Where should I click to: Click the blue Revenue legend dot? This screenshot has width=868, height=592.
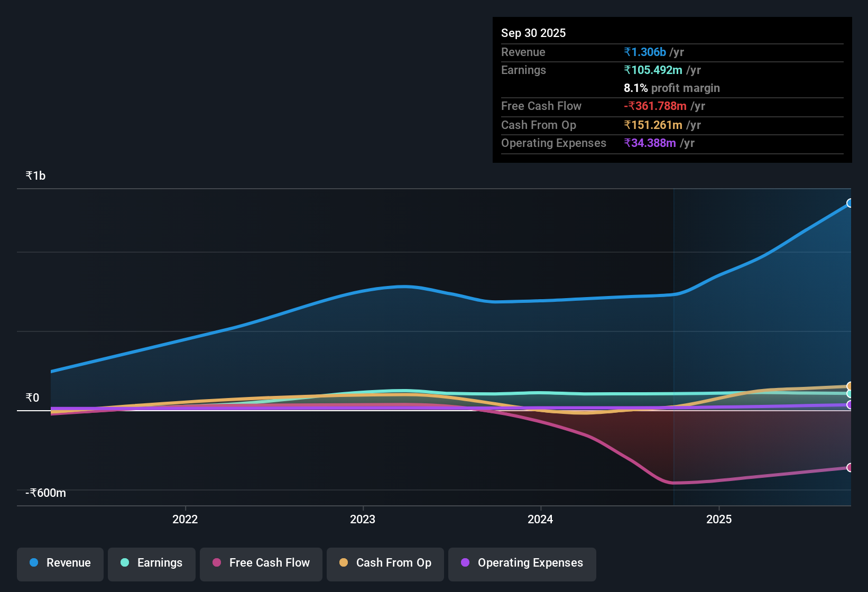[34, 562]
